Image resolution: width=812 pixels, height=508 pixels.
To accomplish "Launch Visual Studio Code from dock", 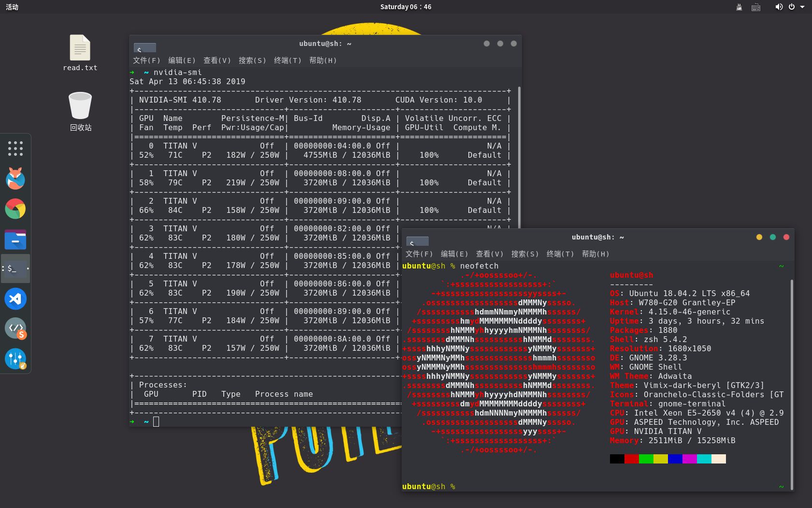I will [15, 299].
